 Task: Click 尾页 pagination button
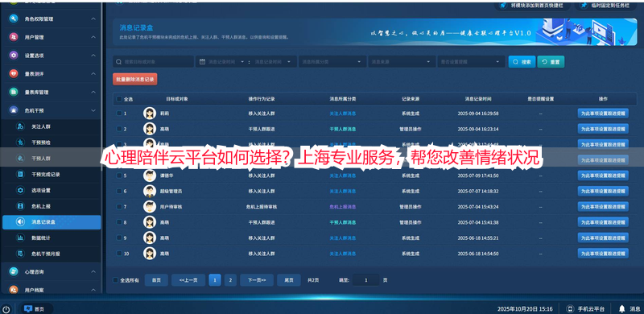click(289, 280)
